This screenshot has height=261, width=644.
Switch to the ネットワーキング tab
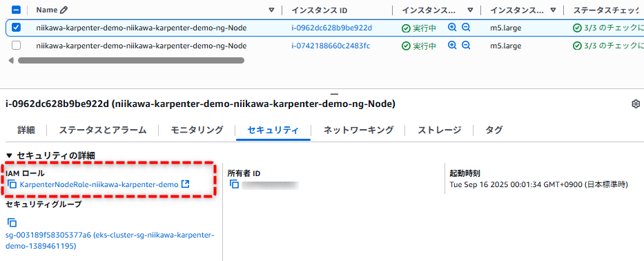point(358,130)
